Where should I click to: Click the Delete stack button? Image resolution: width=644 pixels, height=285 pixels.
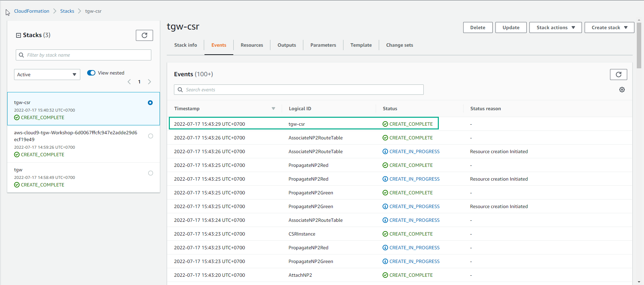coord(478,27)
